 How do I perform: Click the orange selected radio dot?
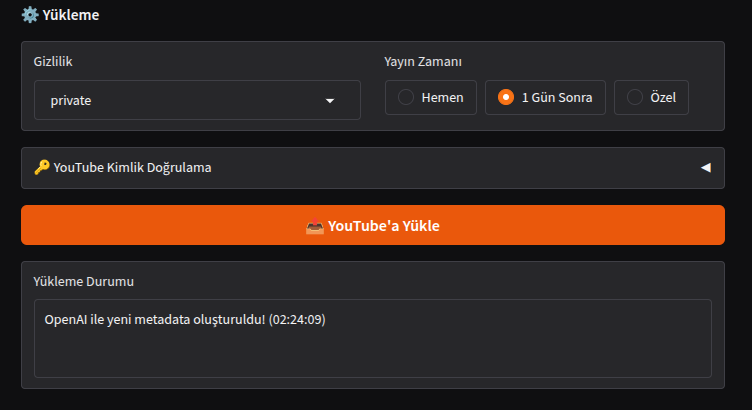point(506,97)
